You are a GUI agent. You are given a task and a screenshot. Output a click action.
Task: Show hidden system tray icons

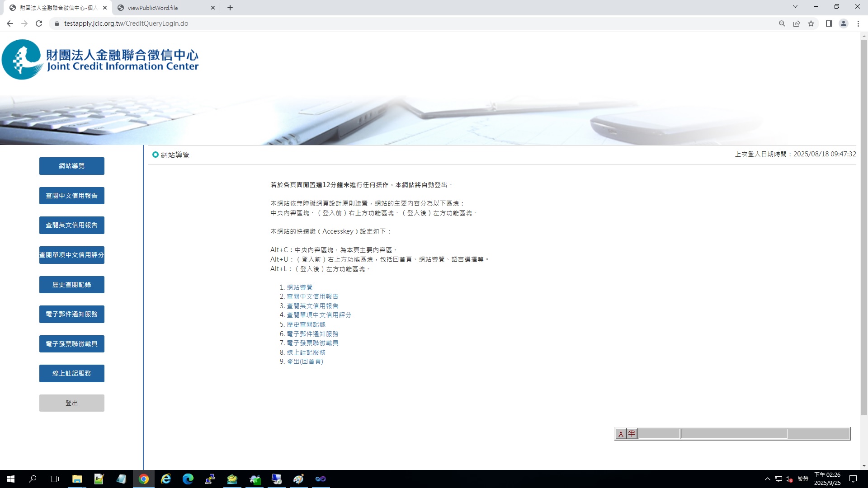point(767,479)
